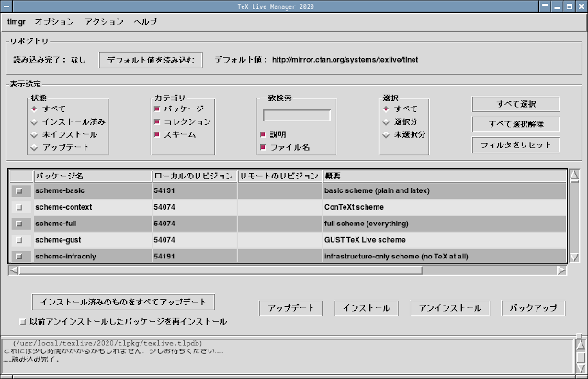Click the 一致検索 search input field
Viewport: 588px width, 379px height.
(x=297, y=116)
